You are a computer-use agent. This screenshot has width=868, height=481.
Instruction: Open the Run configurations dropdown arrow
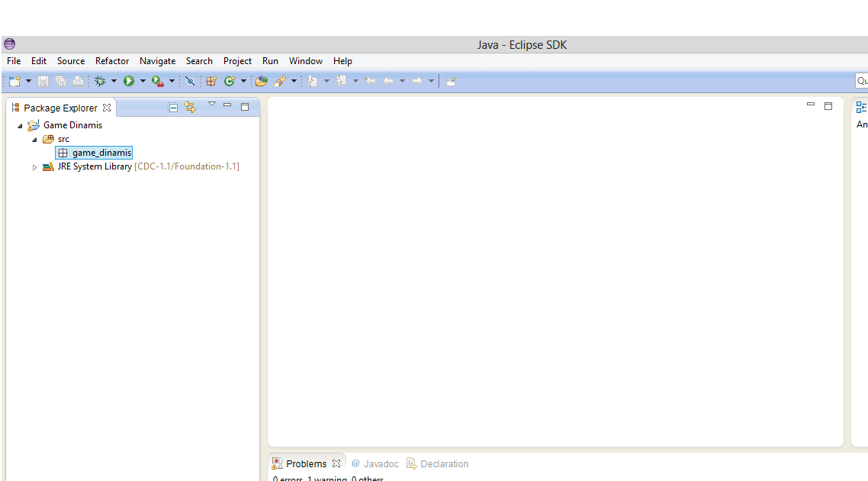pyautogui.click(x=143, y=82)
